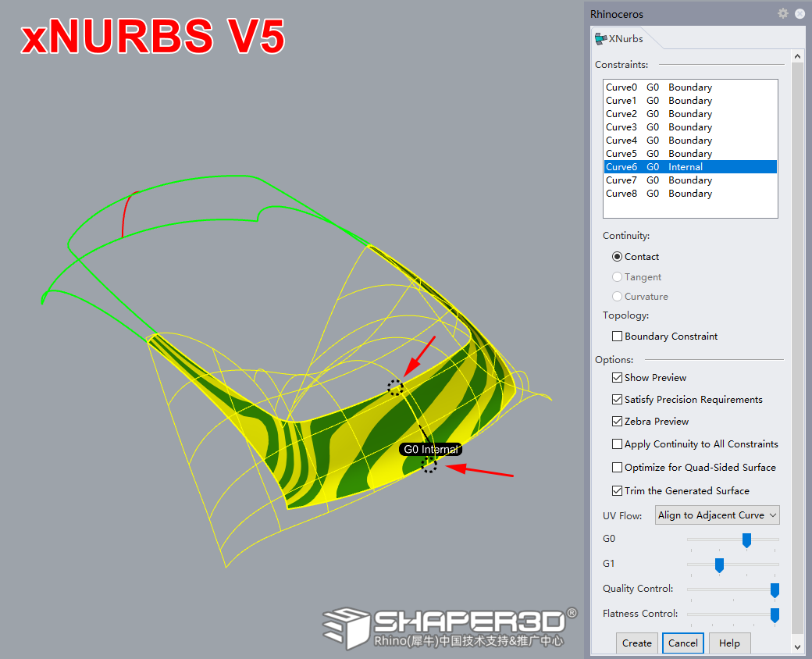812x659 pixels.
Task: Check Optimize for Quad-Sided Surface
Action: point(618,467)
